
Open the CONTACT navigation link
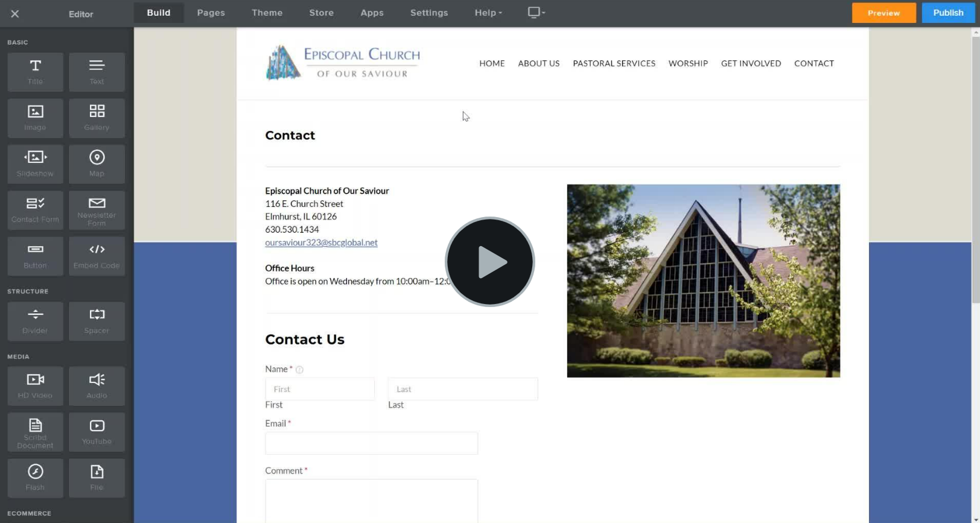point(814,63)
